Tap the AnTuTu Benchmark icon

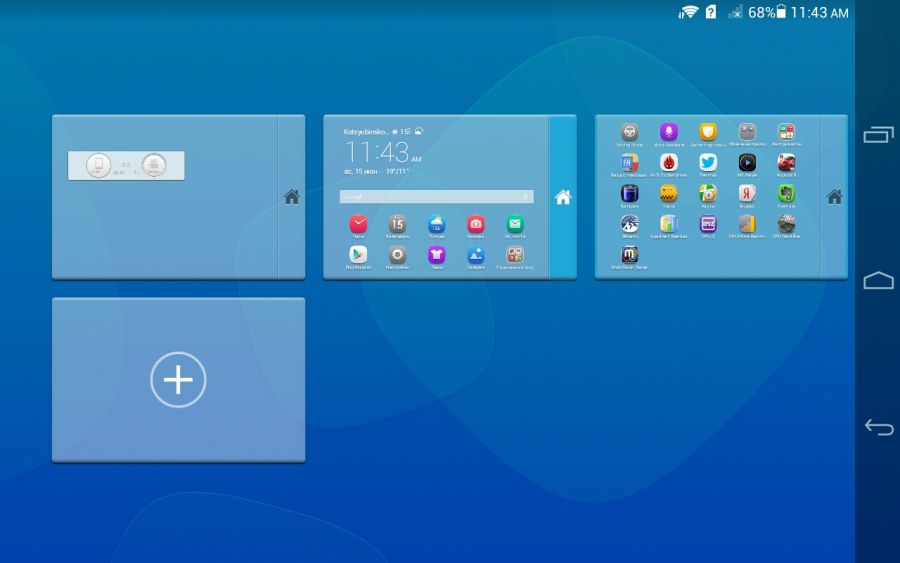coord(668,163)
